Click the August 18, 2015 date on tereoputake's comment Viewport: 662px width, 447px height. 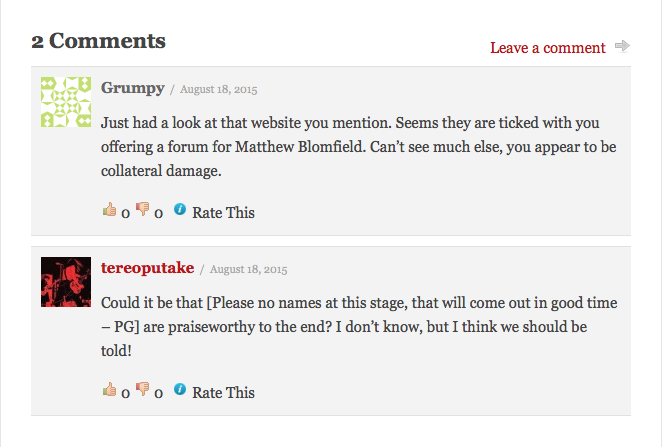click(249, 269)
